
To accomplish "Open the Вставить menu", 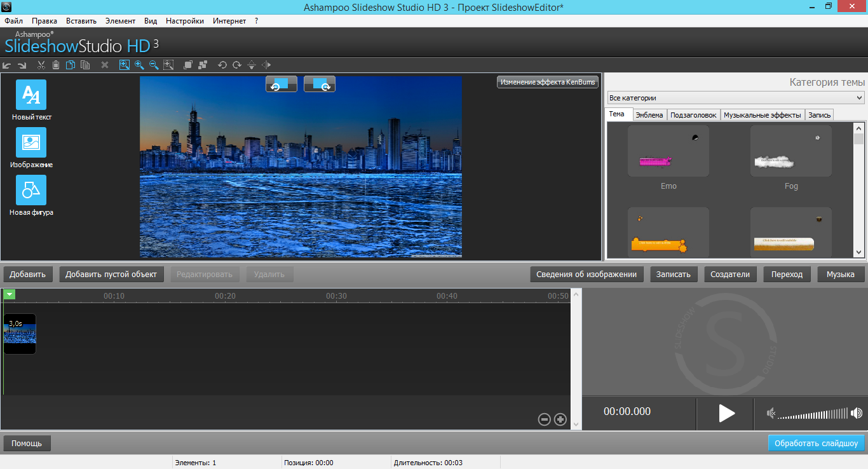I will (x=81, y=21).
